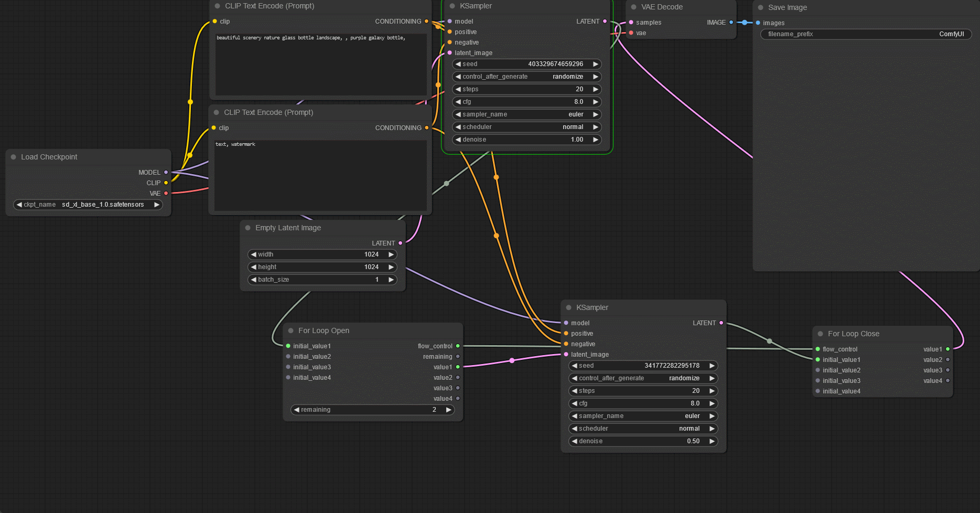Decrease remaining count in For Loop Open
Image resolution: width=980 pixels, height=513 pixels.
(x=297, y=410)
